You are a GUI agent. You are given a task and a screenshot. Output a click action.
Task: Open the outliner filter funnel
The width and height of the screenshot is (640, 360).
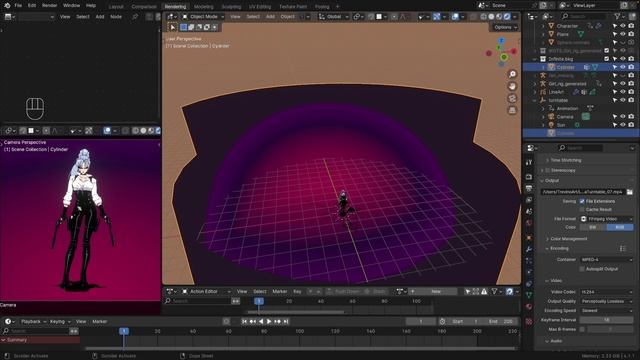[617, 16]
